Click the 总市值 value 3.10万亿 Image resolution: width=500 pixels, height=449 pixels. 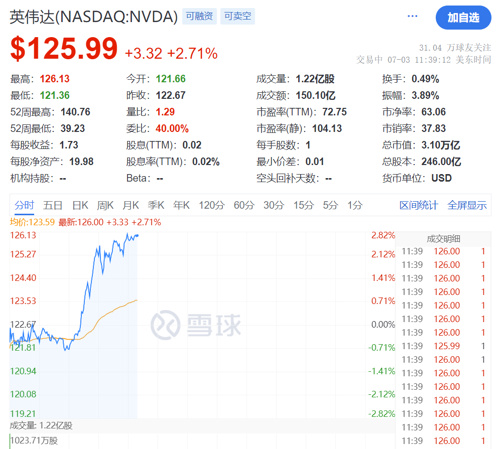point(441,145)
